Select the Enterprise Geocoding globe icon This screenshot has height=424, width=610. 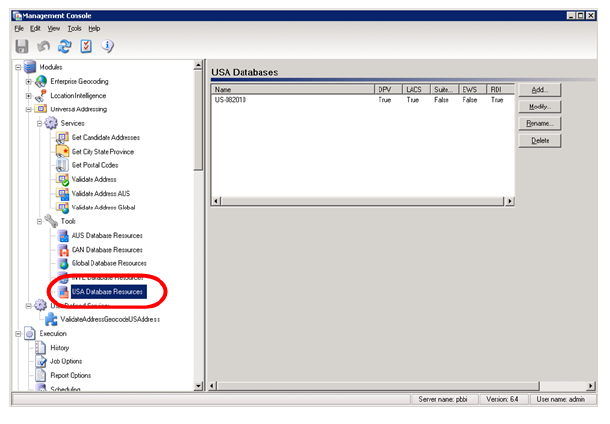click(41, 81)
